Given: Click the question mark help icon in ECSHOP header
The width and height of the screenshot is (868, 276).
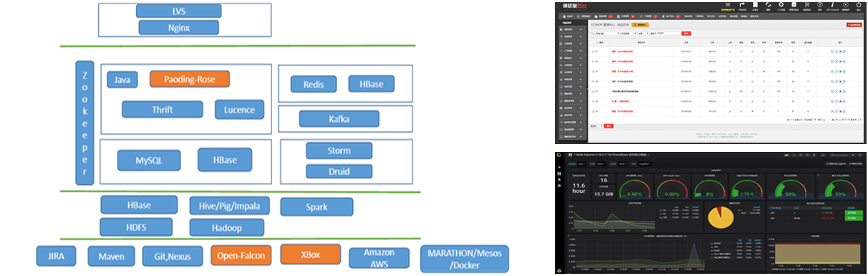Looking at the screenshot, I should (819, 4).
